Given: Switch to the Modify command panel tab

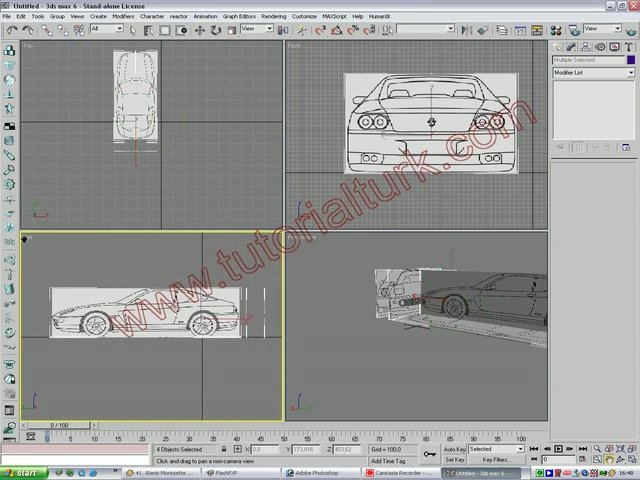Looking at the screenshot, I should [x=571, y=47].
